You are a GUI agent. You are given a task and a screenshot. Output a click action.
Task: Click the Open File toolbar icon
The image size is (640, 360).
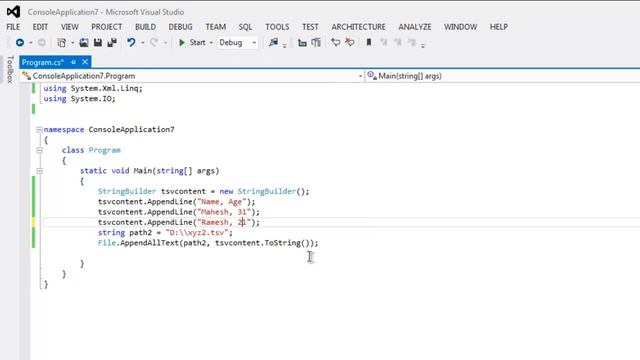tap(84, 42)
